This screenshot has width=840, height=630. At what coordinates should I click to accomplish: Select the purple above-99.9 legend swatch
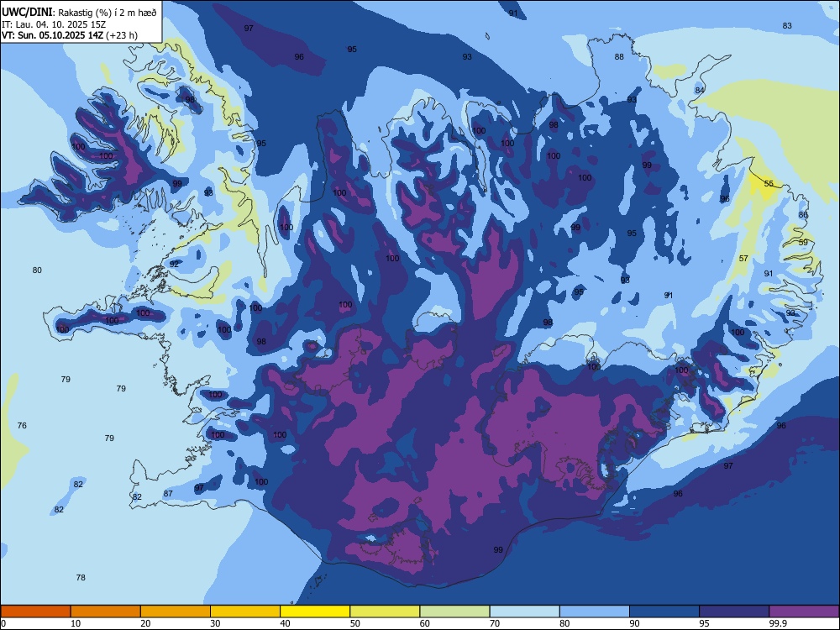pos(804,612)
